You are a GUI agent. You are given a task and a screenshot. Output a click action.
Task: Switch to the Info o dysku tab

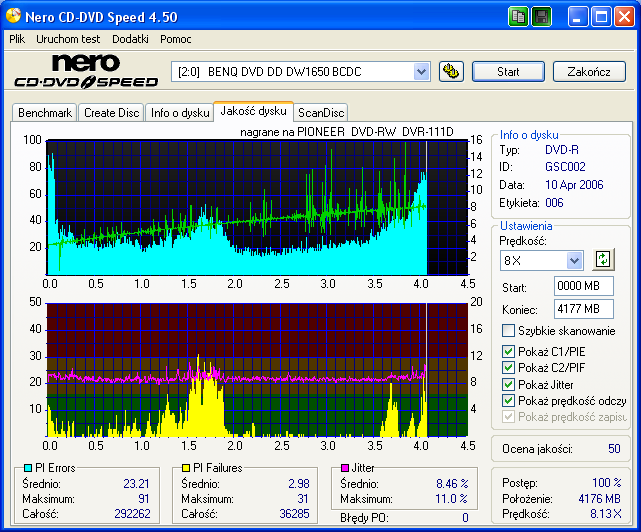[x=180, y=113]
